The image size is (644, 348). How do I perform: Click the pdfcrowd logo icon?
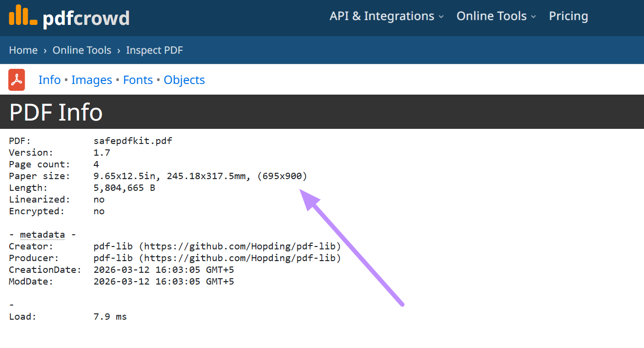23,15
